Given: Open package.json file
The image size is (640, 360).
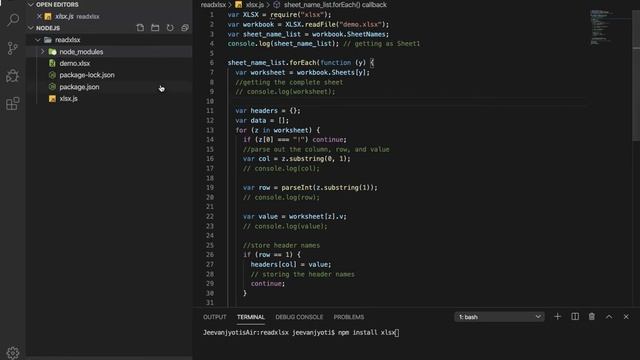Looking at the screenshot, I should pyautogui.click(x=79, y=87).
